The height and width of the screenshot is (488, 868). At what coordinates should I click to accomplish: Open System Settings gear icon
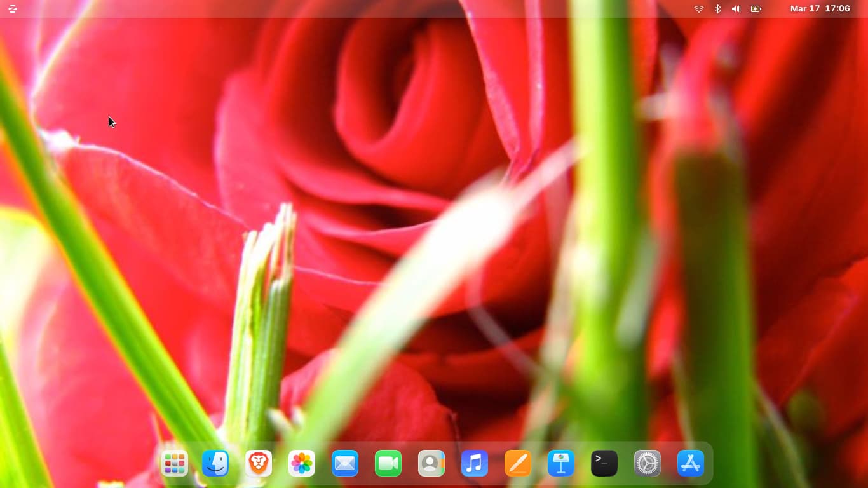tap(648, 463)
